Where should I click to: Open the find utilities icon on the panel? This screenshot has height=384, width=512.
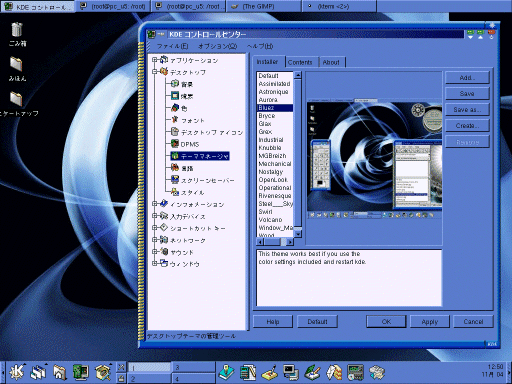pos(103,372)
